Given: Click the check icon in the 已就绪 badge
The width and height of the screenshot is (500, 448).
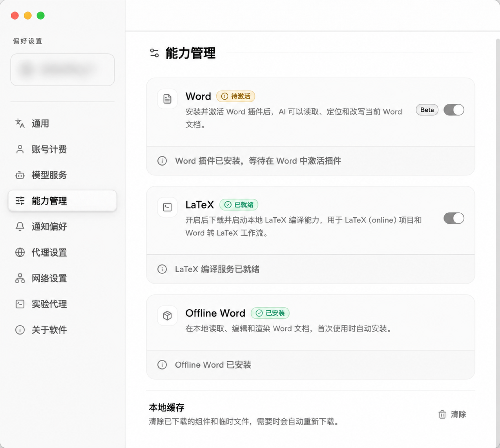Looking at the screenshot, I should point(228,205).
